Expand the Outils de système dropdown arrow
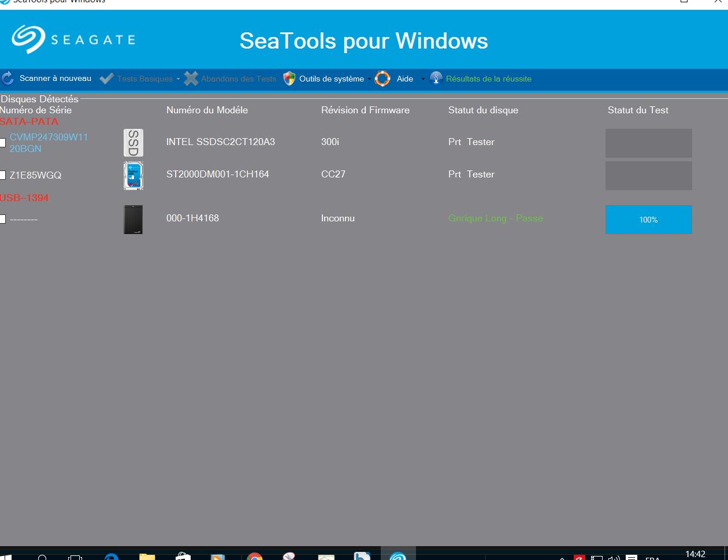 369,79
